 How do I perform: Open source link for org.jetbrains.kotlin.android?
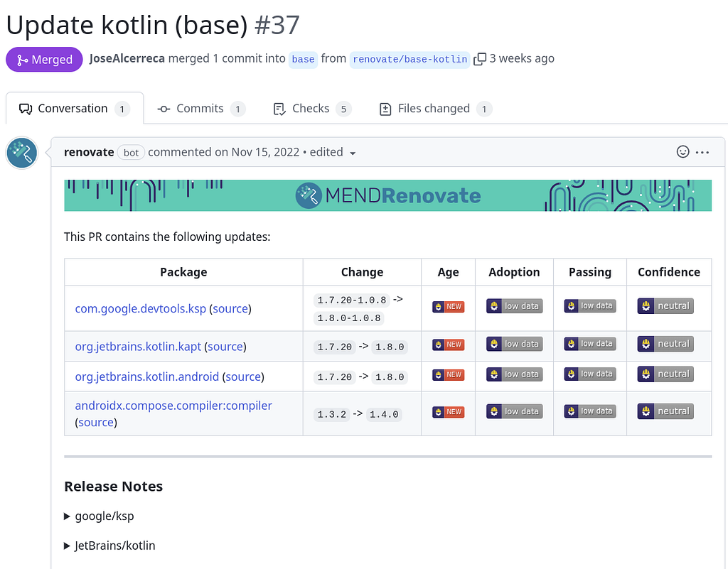pyautogui.click(x=243, y=376)
